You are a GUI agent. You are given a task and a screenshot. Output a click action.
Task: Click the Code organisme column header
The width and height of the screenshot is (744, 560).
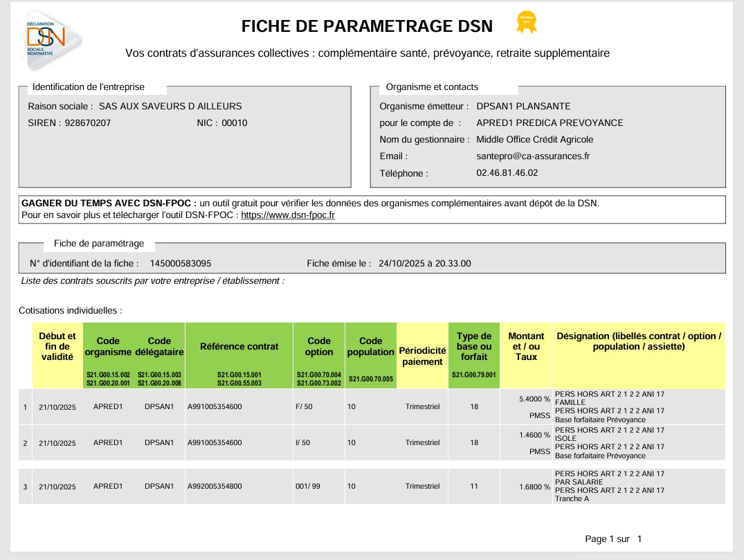point(108,356)
